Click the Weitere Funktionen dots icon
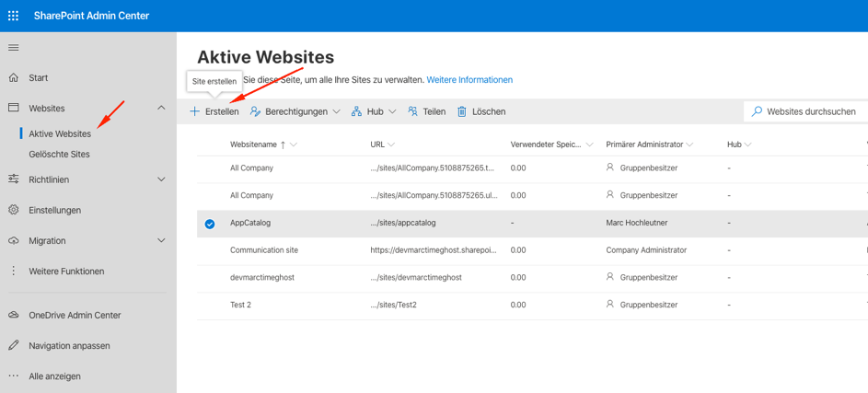The height and width of the screenshot is (393, 868). [14, 272]
